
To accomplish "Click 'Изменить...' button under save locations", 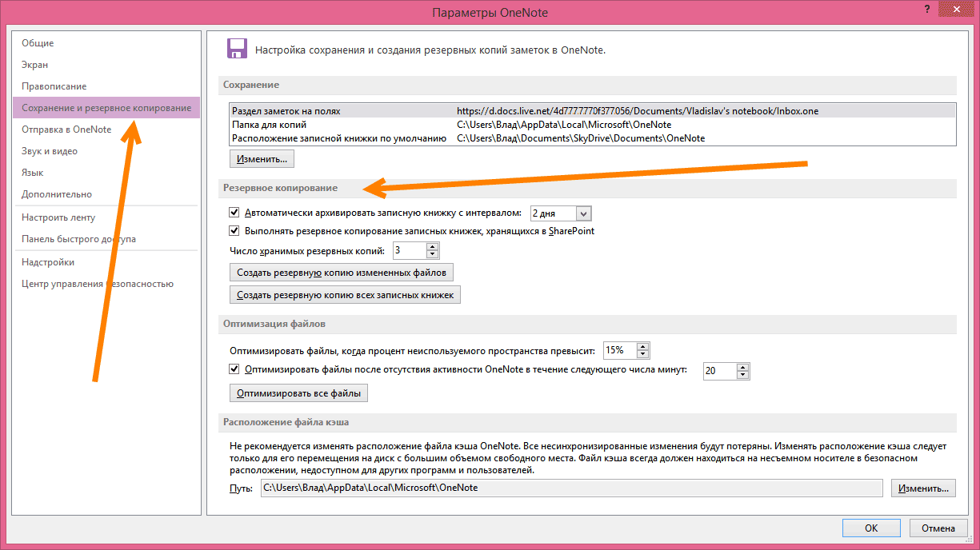I will coord(262,160).
